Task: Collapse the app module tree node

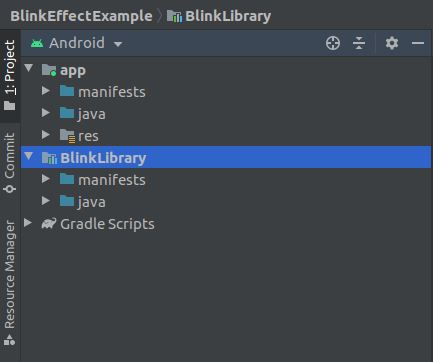Action: 29,68
